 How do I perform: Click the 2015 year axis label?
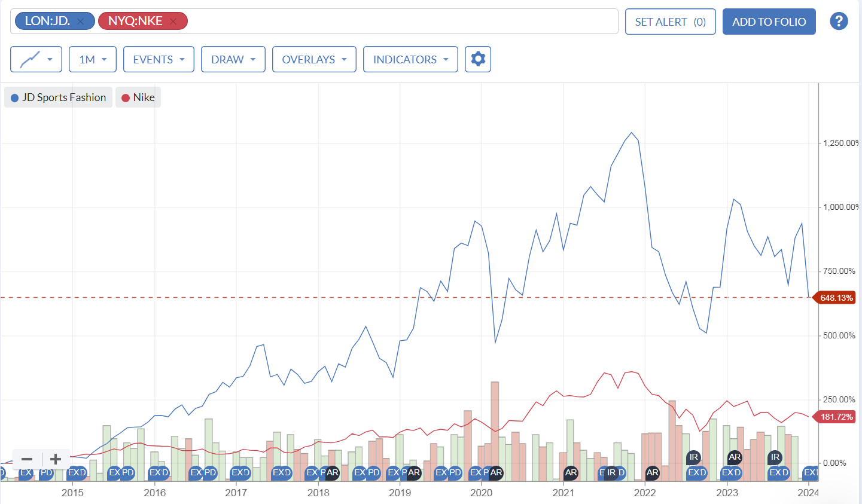click(72, 493)
